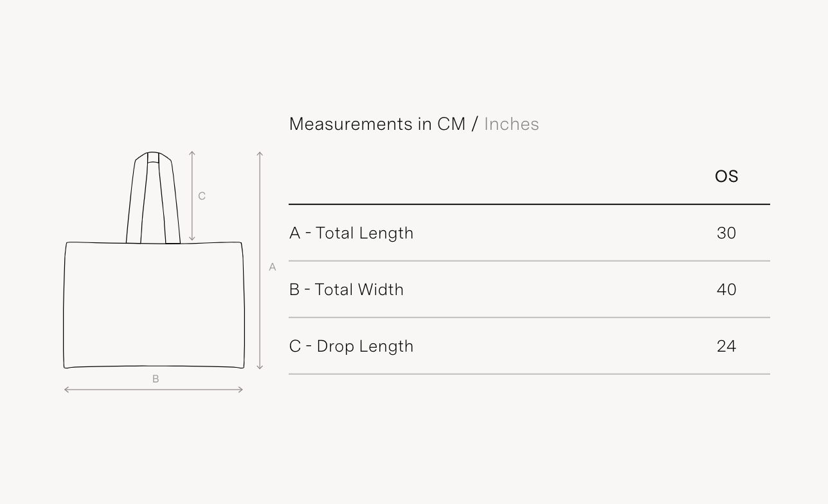Select the A - Total Length row label
The image size is (828, 504).
pos(351,233)
